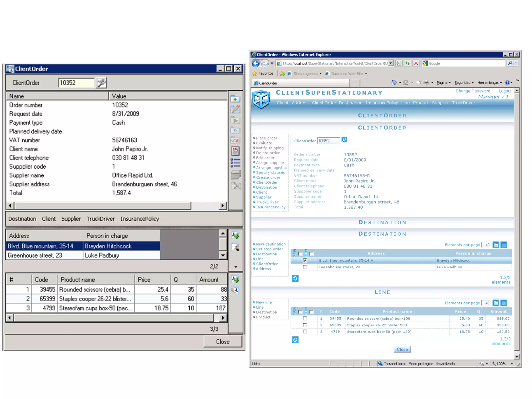Open the TruckDriver tab in the desktop window
This screenshot has height=399, width=532.
coord(101,219)
